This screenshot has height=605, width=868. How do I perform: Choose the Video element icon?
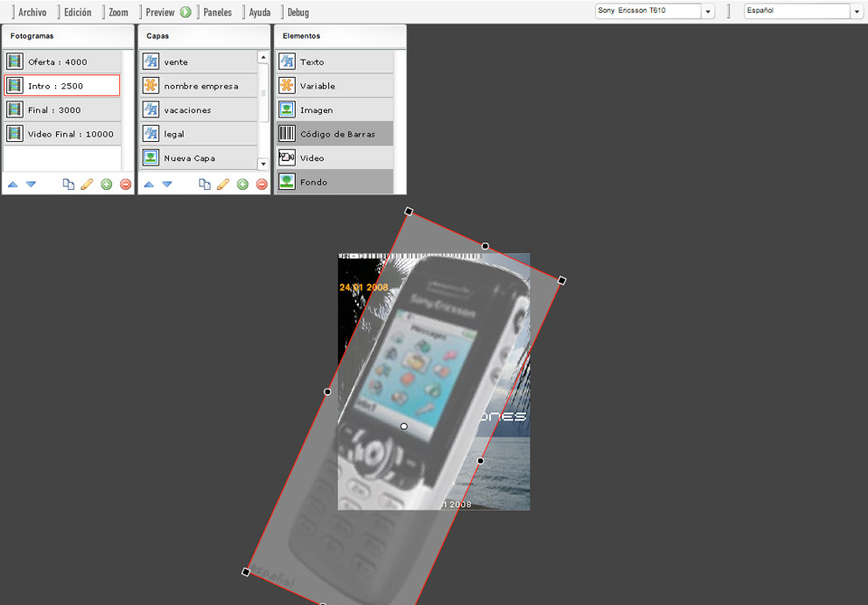287,157
